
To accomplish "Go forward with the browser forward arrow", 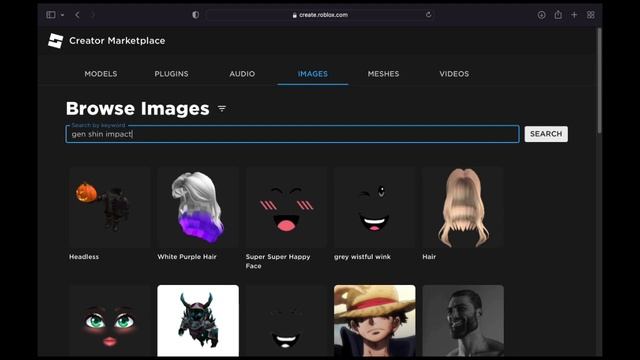I will point(93,15).
